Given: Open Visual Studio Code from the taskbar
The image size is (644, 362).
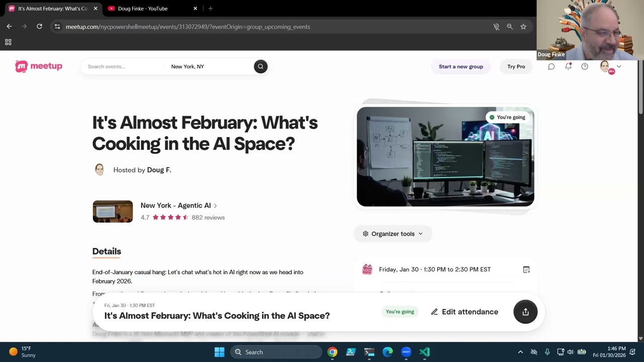Looking at the screenshot, I should [x=425, y=352].
